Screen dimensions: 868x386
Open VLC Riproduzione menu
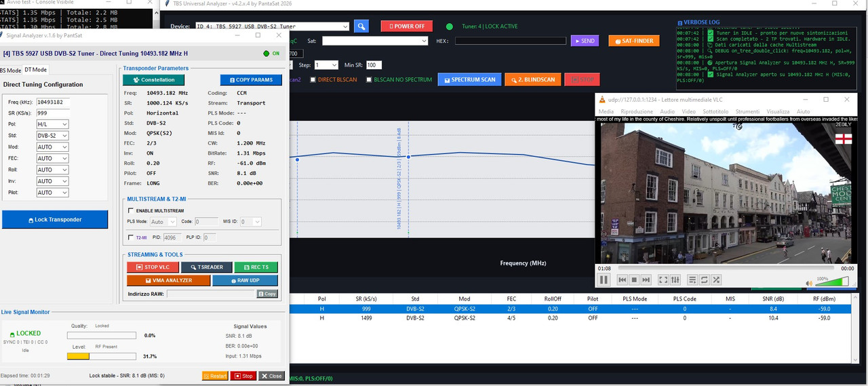[637, 111]
